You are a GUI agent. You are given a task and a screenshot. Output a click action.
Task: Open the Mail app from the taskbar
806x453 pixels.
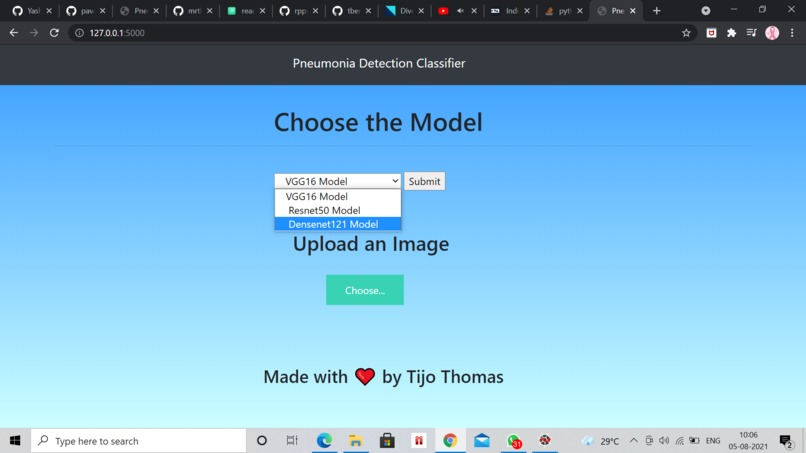point(482,441)
